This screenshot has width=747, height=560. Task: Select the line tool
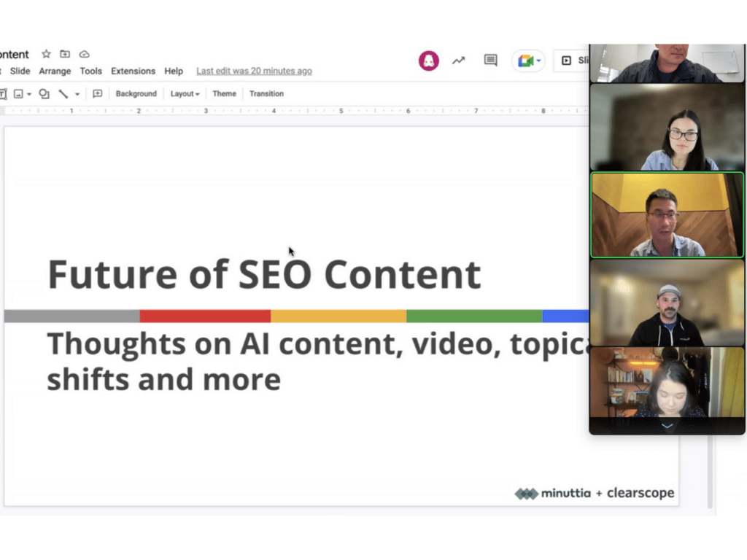(x=63, y=93)
